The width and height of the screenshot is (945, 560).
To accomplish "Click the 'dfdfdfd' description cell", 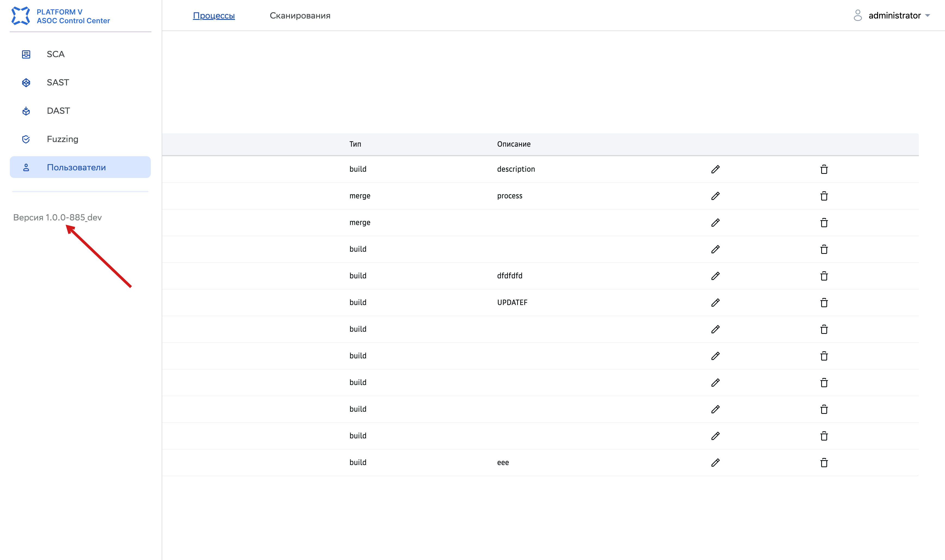I will tap(510, 276).
